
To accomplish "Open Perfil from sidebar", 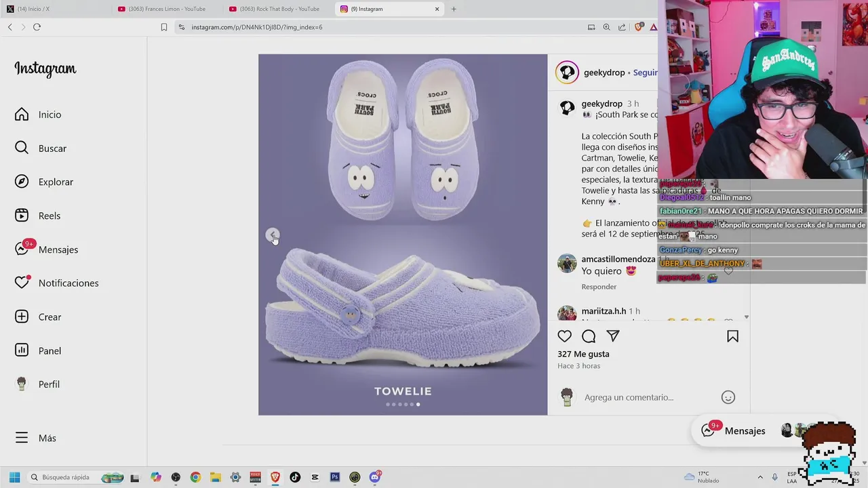I will click(37, 384).
